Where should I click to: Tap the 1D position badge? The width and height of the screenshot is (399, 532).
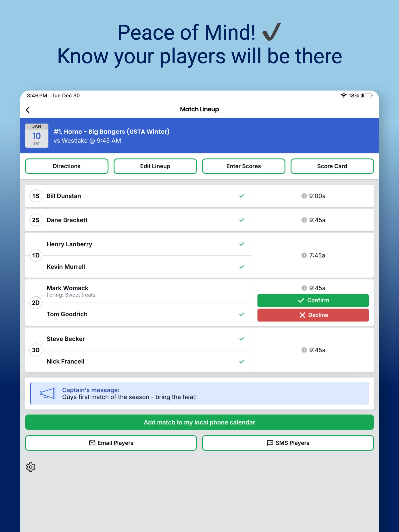coord(36,255)
